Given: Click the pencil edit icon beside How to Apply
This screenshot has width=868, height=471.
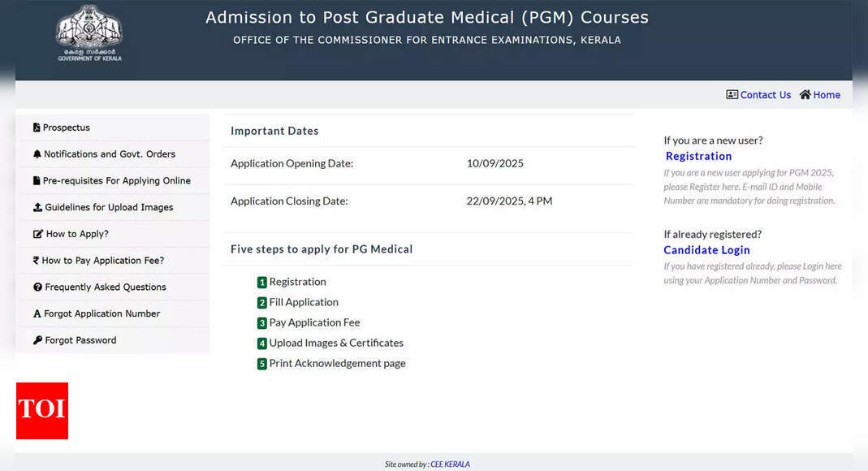Looking at the screenshot, I should pyautogui.click(x=37, y=234).
